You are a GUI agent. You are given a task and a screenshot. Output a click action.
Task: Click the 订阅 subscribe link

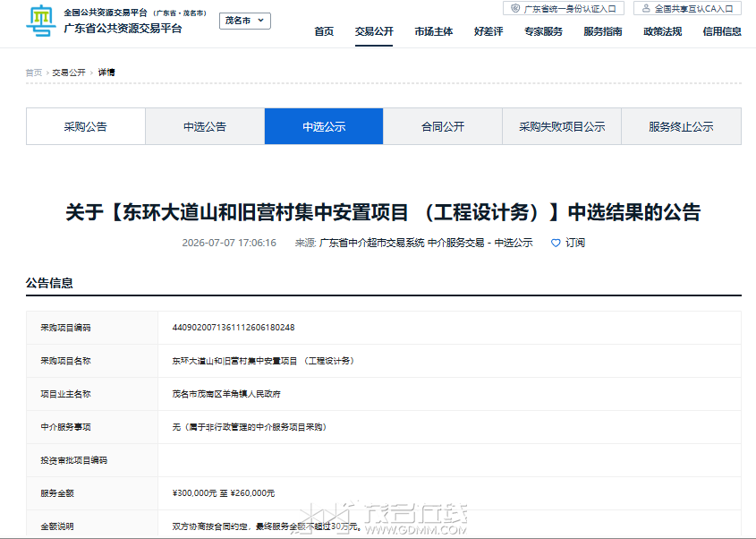coord(575,243)
